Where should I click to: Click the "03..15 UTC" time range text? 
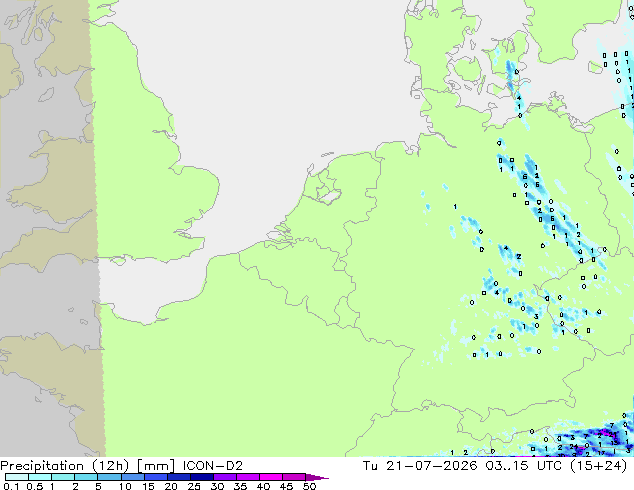coord(524,466)
